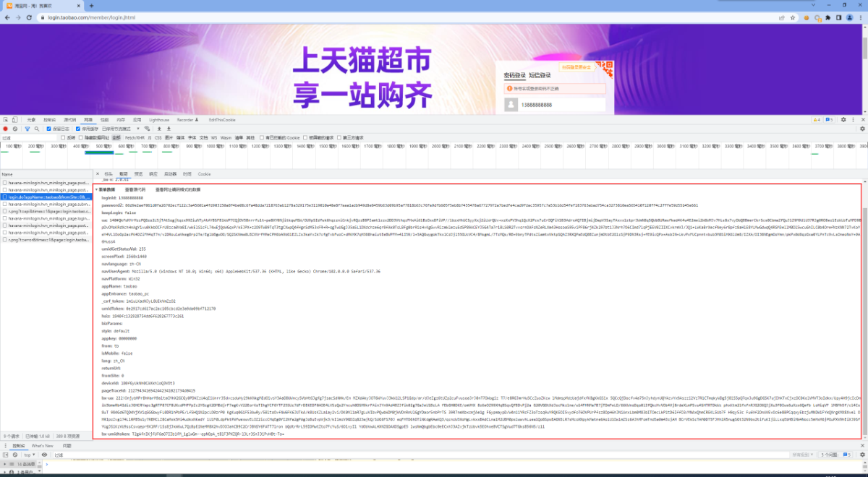Toggle the network filter funnel icon

point(27,129)
